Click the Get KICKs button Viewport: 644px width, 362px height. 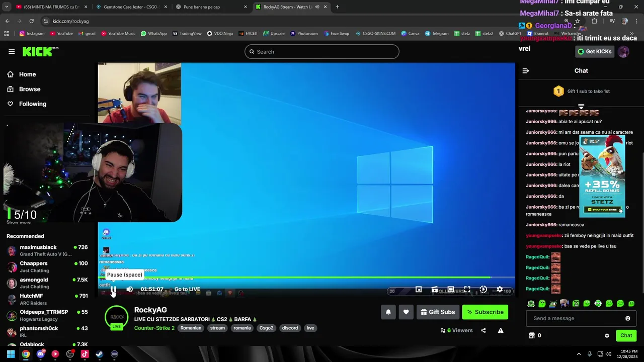click(x=595, y=51)
